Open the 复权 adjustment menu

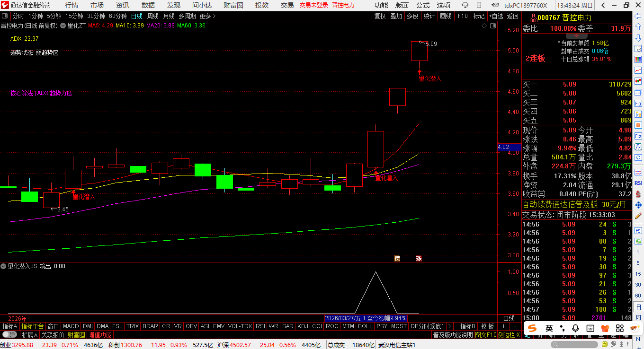(x=380, y=16)
